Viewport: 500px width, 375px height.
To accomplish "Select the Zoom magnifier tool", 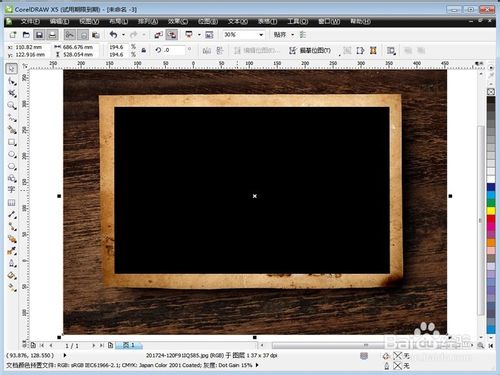I will 12,106.
